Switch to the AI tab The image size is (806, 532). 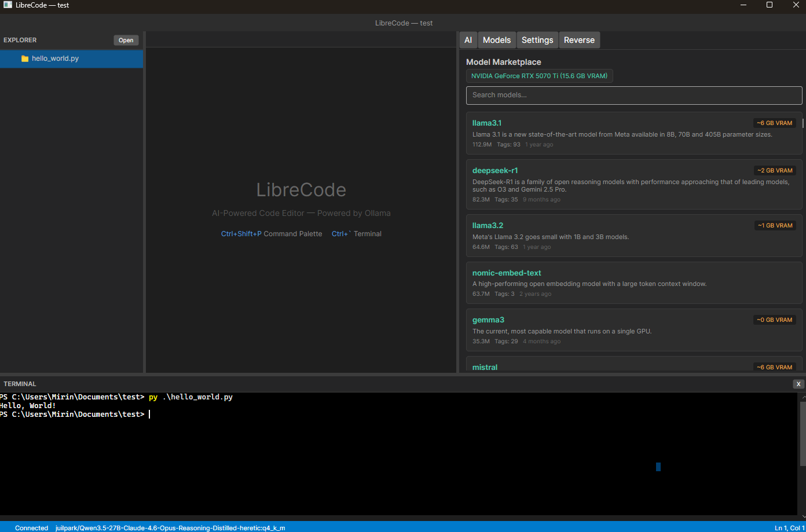(468, 40)
